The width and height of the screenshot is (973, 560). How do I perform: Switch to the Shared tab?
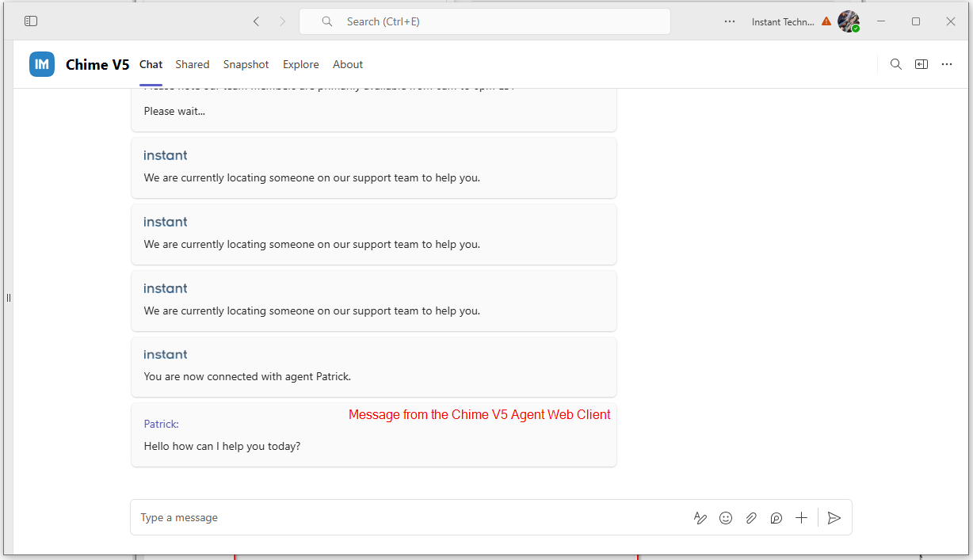pyautogui.click(x=193, y=65)
